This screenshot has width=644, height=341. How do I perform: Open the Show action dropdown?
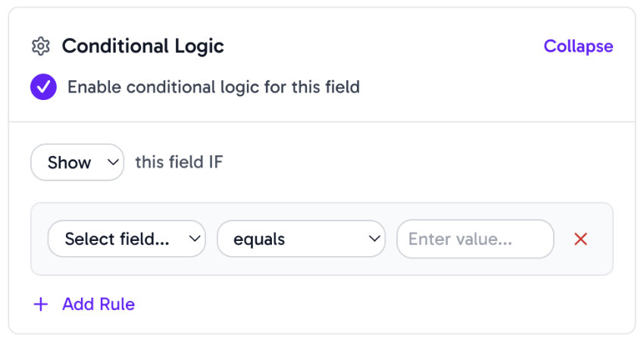[x=77, y=162]
